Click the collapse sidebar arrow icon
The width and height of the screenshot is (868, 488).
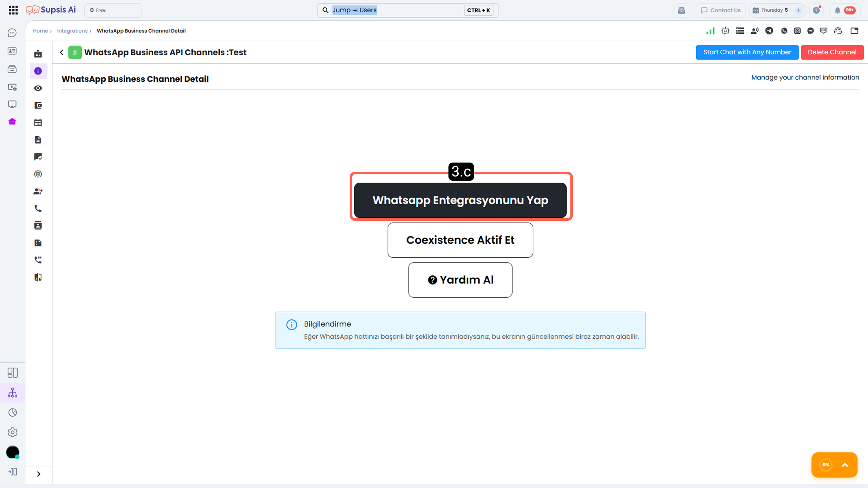(x=12, y=472)
